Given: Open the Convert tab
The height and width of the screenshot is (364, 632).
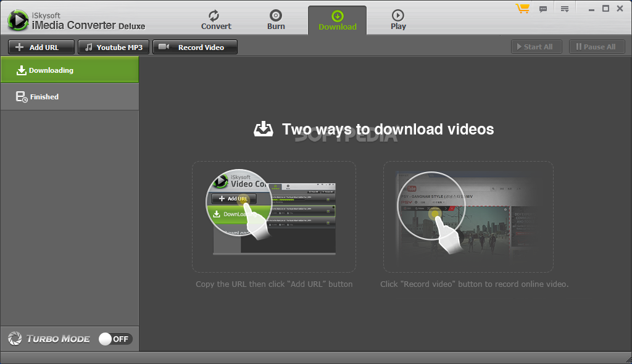Looking at the screenshot, I should pos(216,20).
